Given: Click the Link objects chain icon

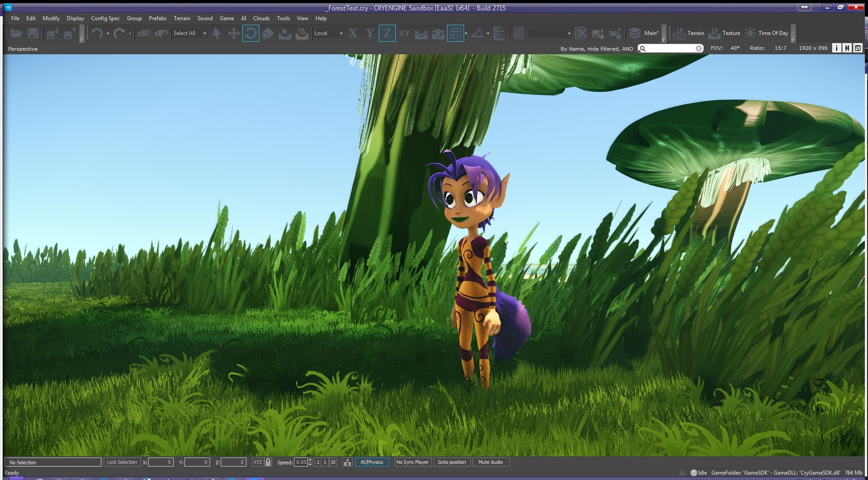Looking at the screenshot, I should point(144,33).
